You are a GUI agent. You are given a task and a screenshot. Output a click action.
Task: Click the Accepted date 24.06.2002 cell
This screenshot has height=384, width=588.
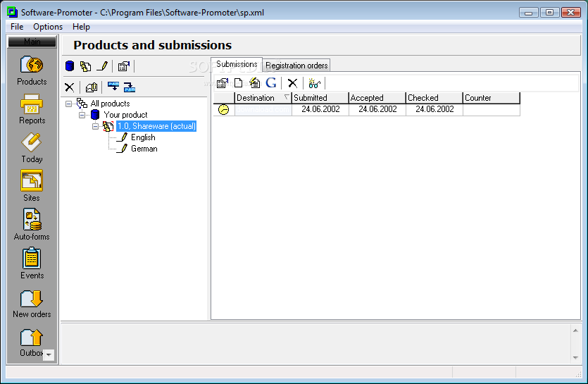(x=377, y=109)
